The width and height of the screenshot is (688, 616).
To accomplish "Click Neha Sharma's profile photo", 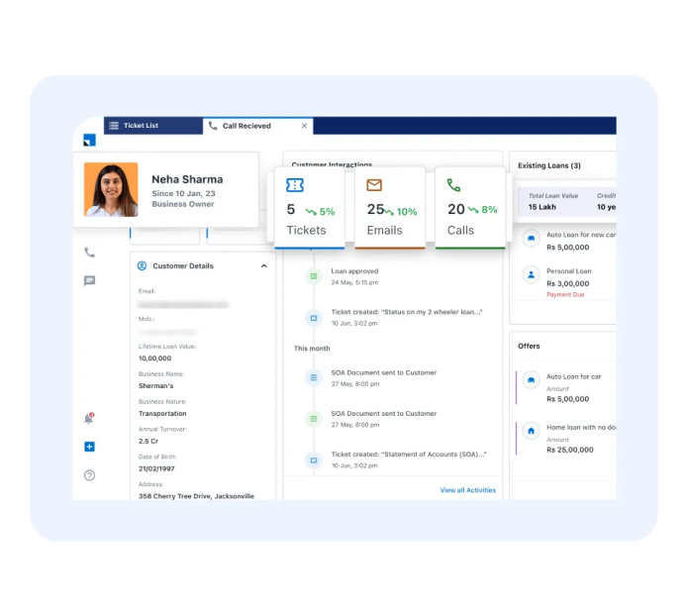I will pyautogui.click(x=111, y=189).
